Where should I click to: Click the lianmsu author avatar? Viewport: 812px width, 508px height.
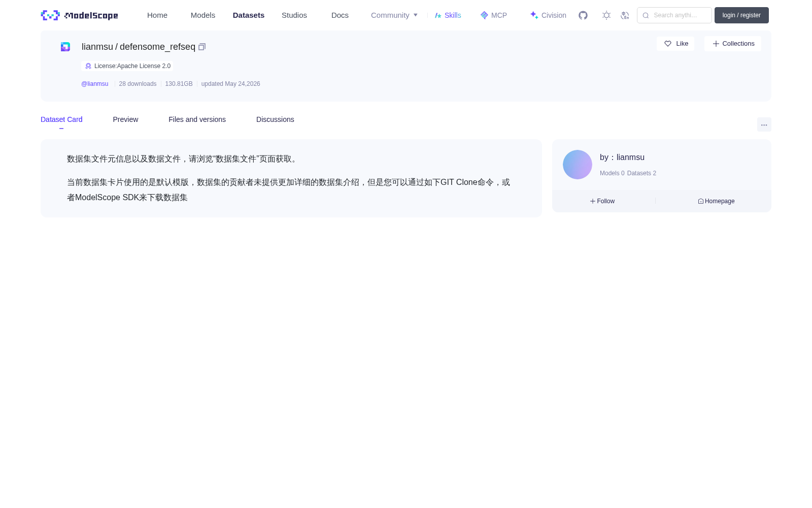coord(578,165)
